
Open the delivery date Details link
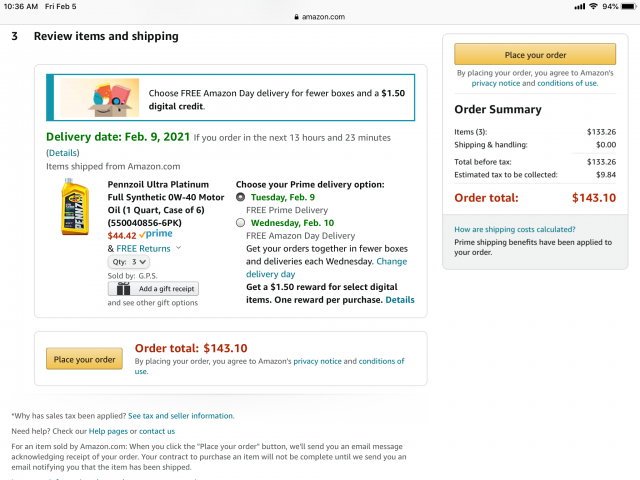[62, 152]
